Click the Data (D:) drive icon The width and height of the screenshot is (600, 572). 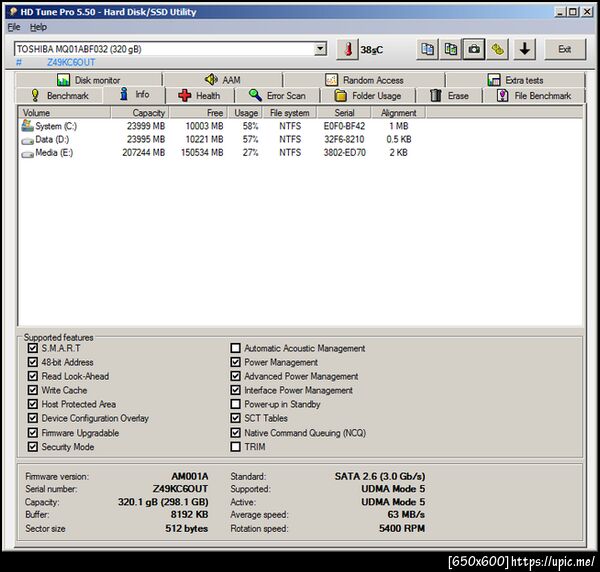27,141
